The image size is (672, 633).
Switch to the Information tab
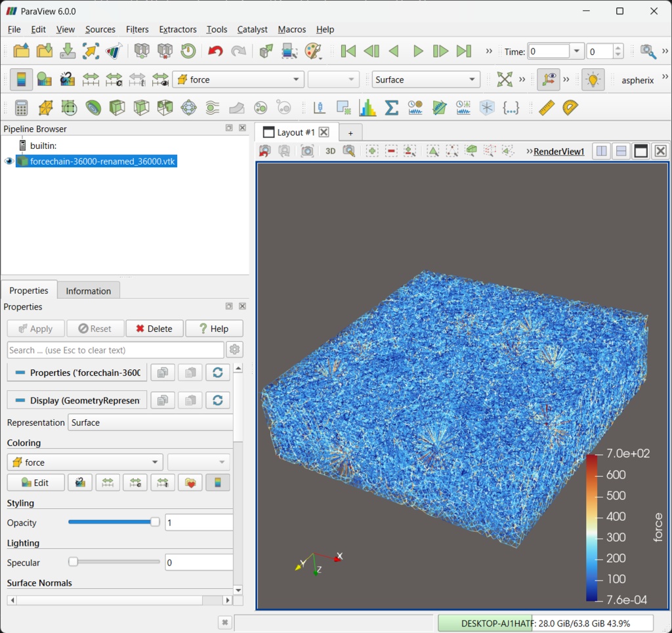88,290
